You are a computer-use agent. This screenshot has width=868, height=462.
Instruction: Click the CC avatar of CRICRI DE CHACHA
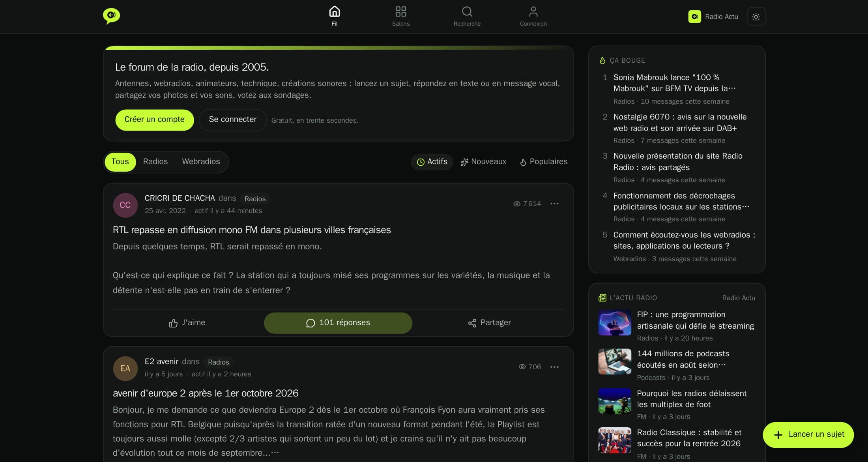pos(125,205)
